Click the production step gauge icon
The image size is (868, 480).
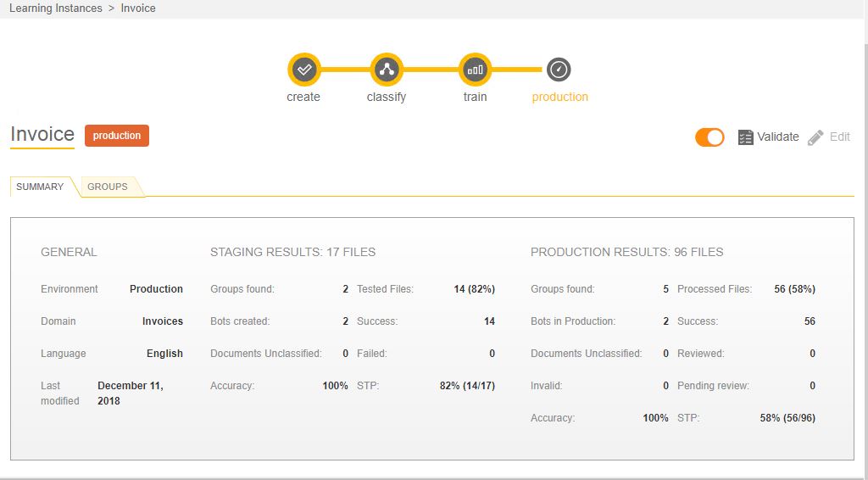coord(559,70)
